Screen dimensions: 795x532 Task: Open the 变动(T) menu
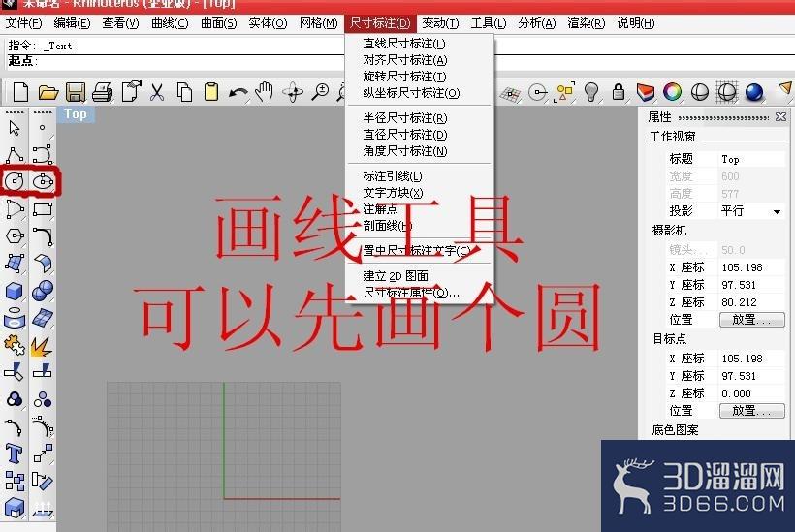[440, 23]
